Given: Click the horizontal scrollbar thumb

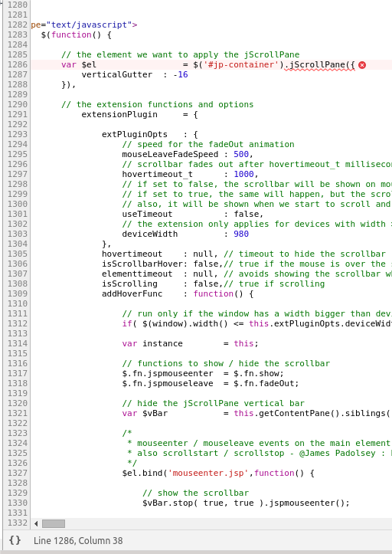Looking at the screenshot, I should (54, 523).
